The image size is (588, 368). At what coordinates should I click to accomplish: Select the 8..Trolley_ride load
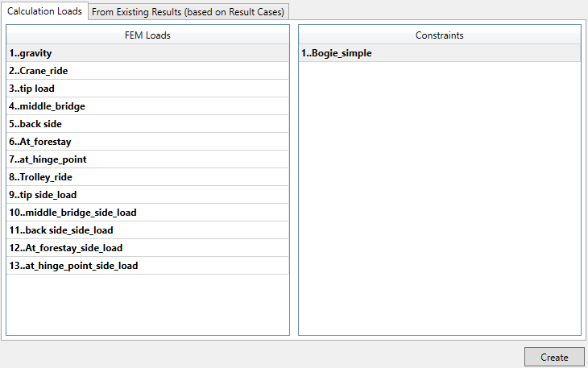(x=43, y=177)
